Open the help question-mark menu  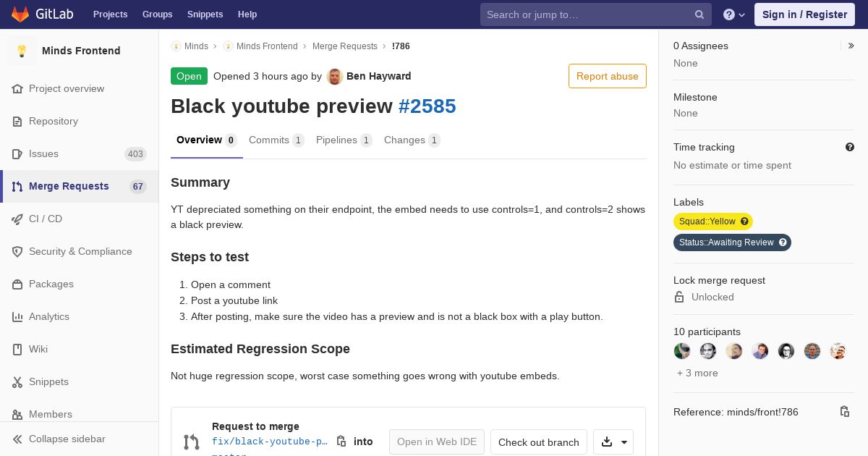tap(734, 14)
